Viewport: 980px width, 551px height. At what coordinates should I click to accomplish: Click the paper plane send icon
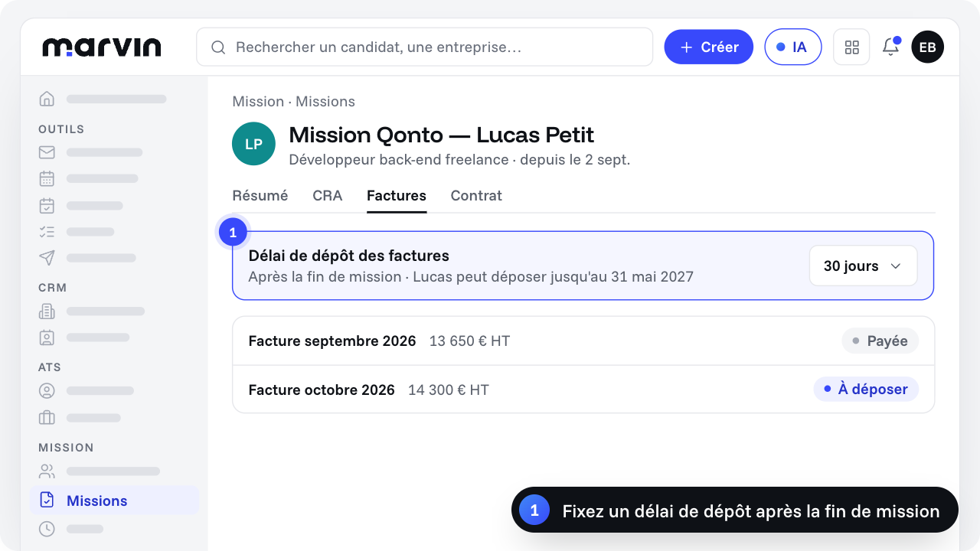(47, 258)
